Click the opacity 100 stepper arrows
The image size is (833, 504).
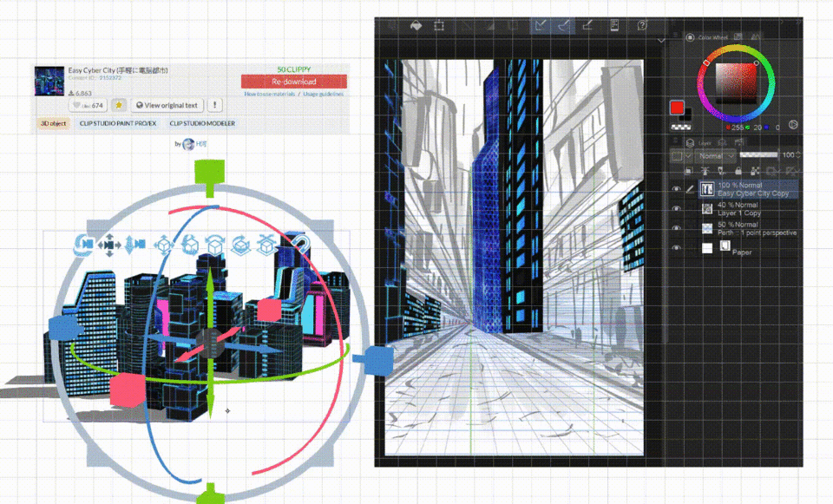(x=798, y=155)
